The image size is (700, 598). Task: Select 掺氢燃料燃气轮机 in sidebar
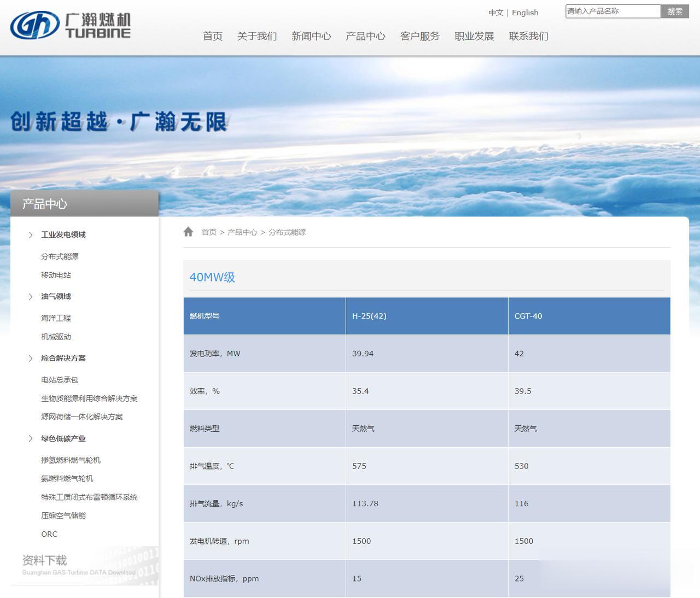pyautogui.click(x=71, y=460)
